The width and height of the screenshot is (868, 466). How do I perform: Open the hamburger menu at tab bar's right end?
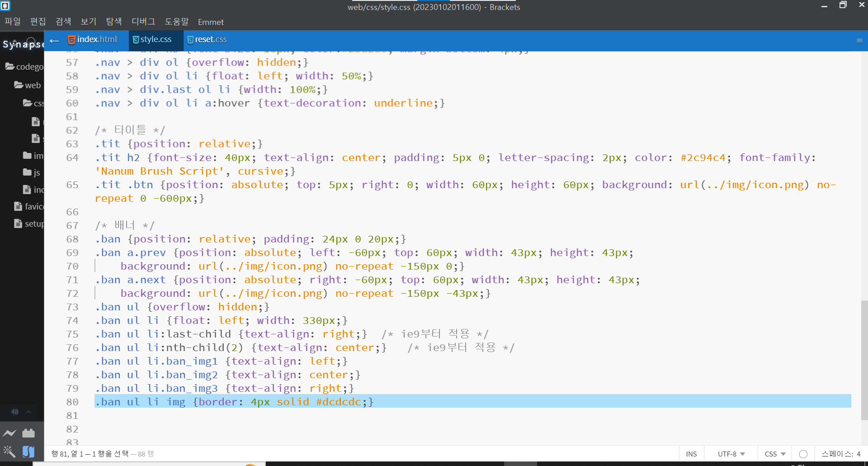pos(859,41)
